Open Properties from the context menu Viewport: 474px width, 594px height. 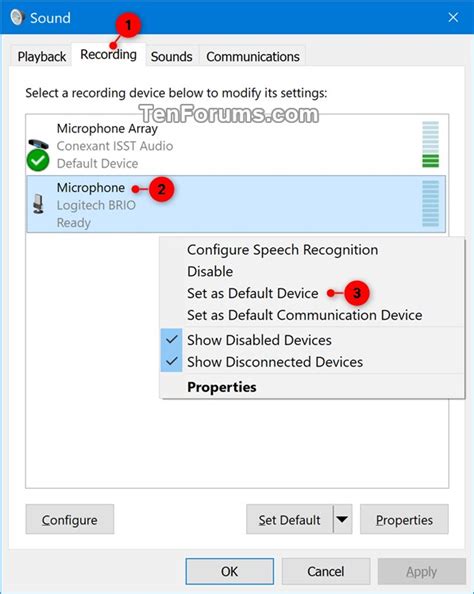tap(222, 387)
